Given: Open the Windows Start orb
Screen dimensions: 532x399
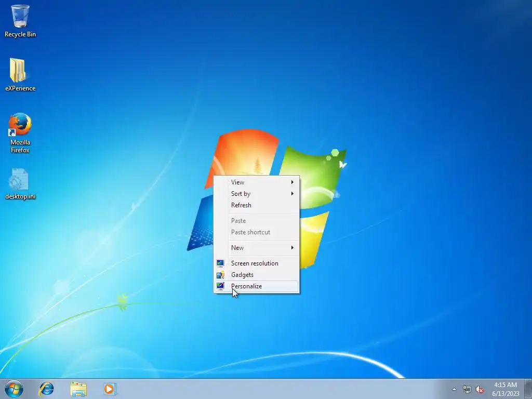Looking at the screenshot, I should point(14,389).
